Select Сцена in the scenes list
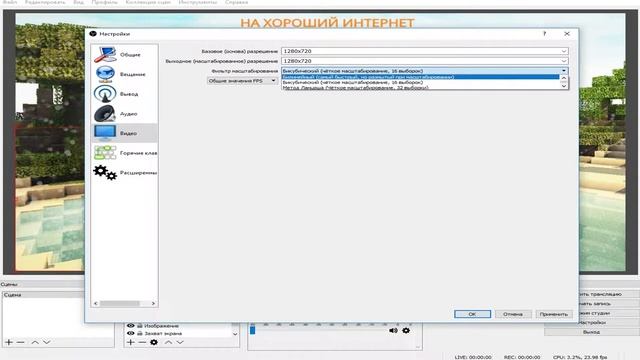640x360 pixels. (x=43, y=295)
